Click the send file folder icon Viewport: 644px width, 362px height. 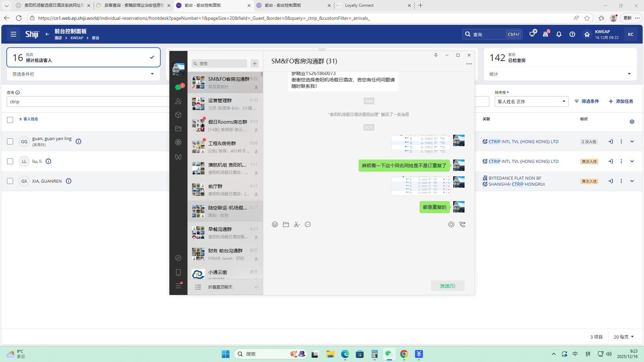[286, 225]
